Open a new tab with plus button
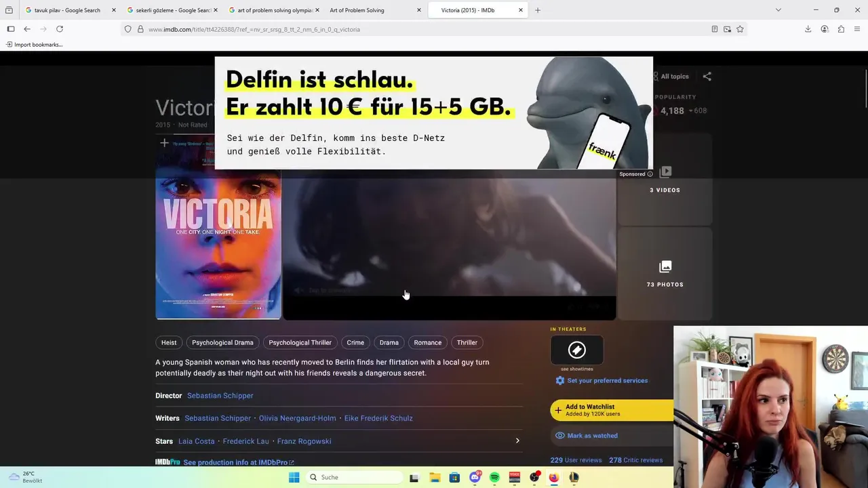 coord(538,10)
